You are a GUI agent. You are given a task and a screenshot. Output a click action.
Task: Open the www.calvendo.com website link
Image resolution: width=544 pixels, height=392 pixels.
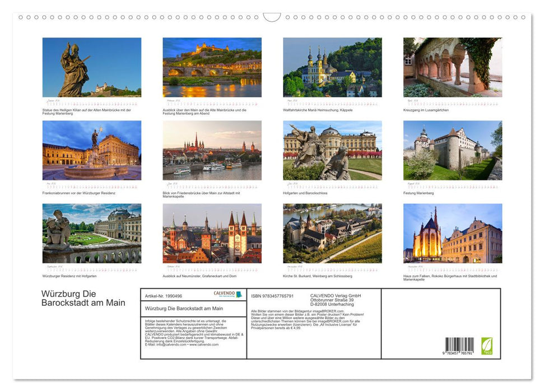tap(203, 345)
